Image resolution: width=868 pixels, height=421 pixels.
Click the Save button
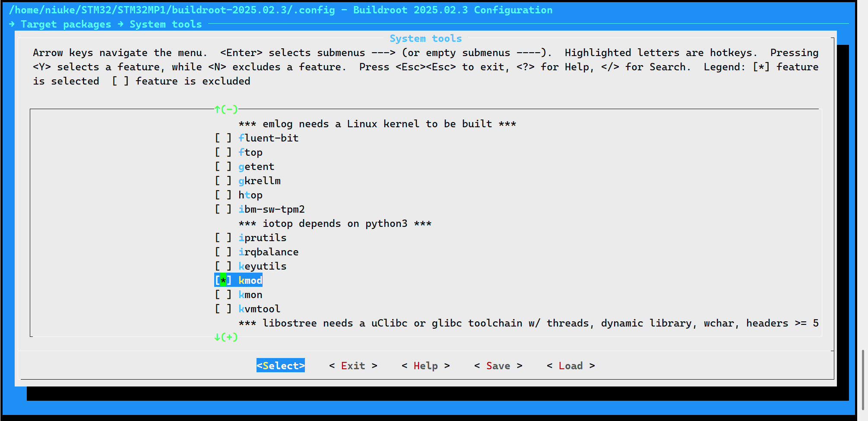coord(498,365)
